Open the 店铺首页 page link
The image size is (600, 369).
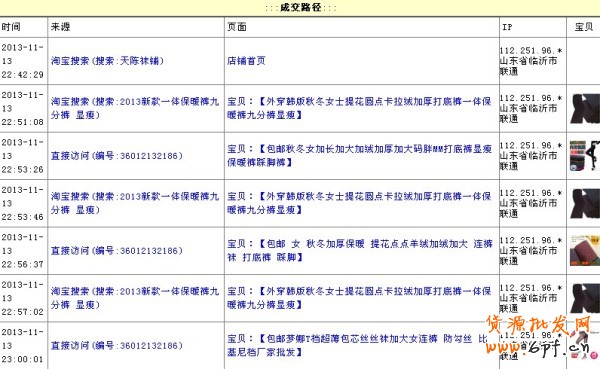point(246,61)
